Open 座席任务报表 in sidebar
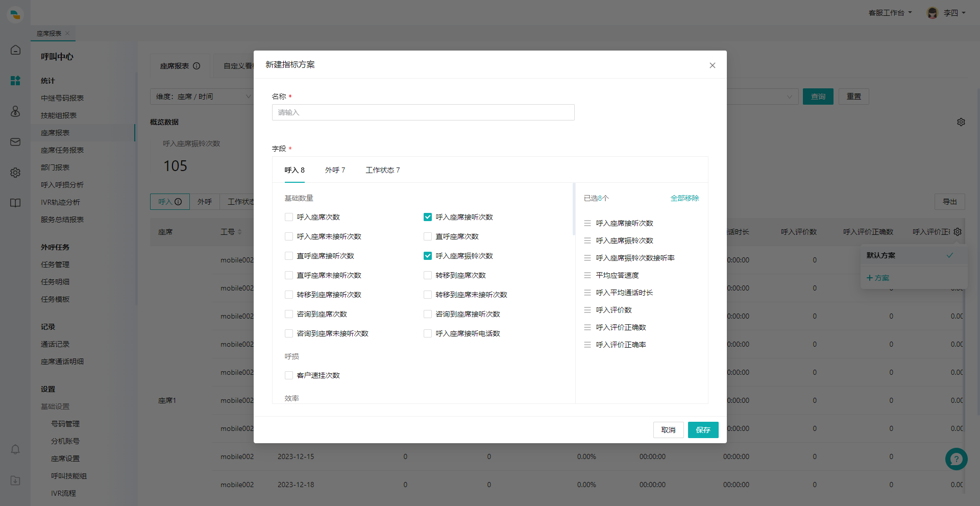 click(x=62, y=150)
